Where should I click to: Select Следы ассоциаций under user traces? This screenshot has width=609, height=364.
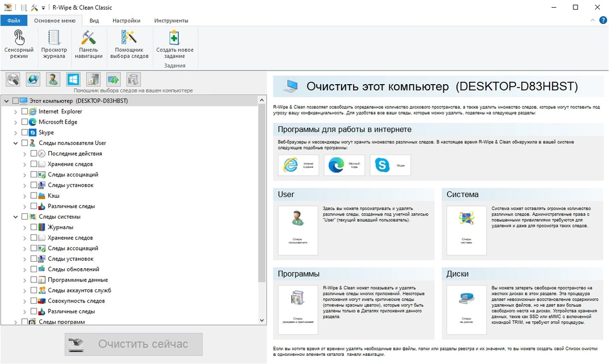(x=73, y=174)
